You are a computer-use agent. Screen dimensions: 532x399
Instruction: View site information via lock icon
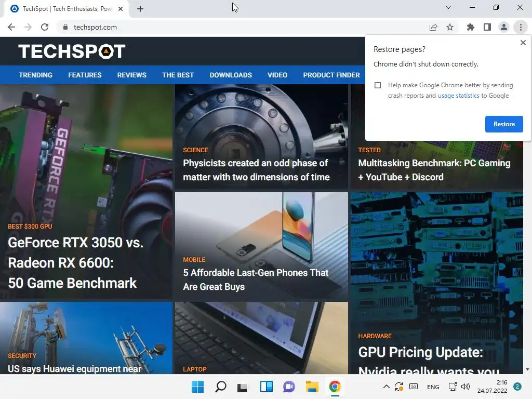(65, 27)
